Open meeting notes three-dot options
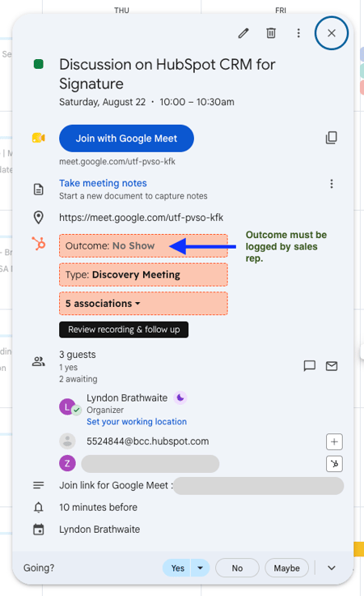This screenshot has width=364, height=596. pyautogui.click(x=332, y=184)
